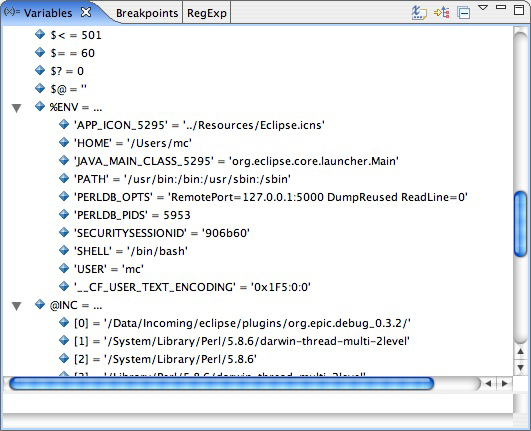Collapse the %ENV hash tree node
The width and height of the screenshot is (531, 431).
click(x=17, y=108)
